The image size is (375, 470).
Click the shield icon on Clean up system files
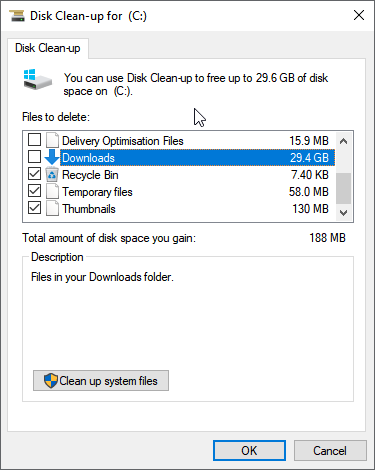coord(51,380)
